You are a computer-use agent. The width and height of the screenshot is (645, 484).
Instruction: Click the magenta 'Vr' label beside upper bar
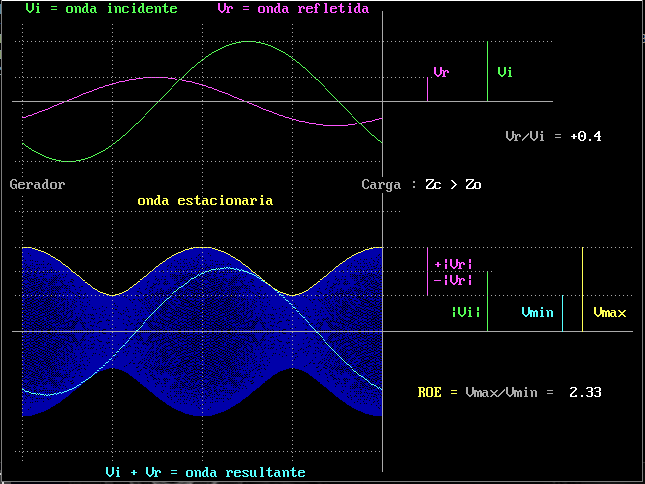[441, 72]
